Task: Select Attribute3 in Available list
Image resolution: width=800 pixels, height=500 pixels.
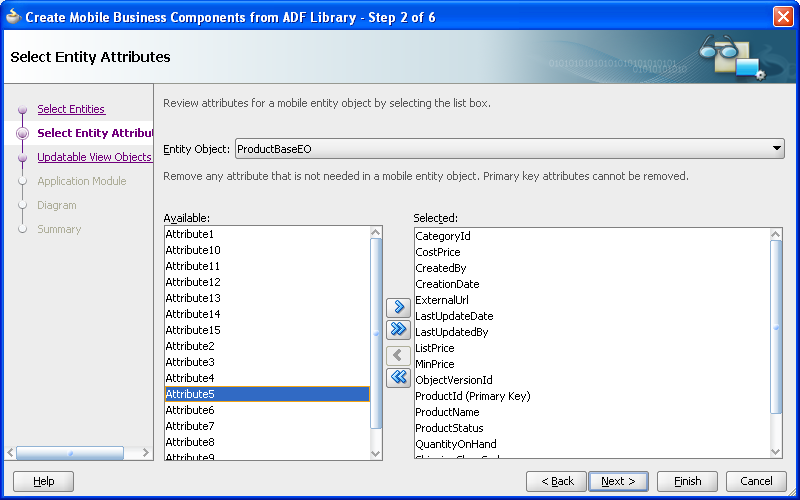Action: click(x=267, y=362)
